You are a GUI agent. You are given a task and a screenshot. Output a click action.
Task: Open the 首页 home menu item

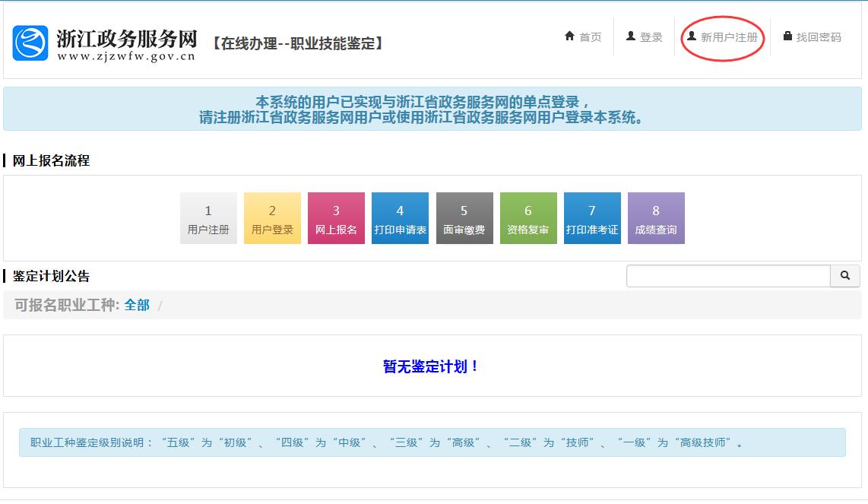590,37
